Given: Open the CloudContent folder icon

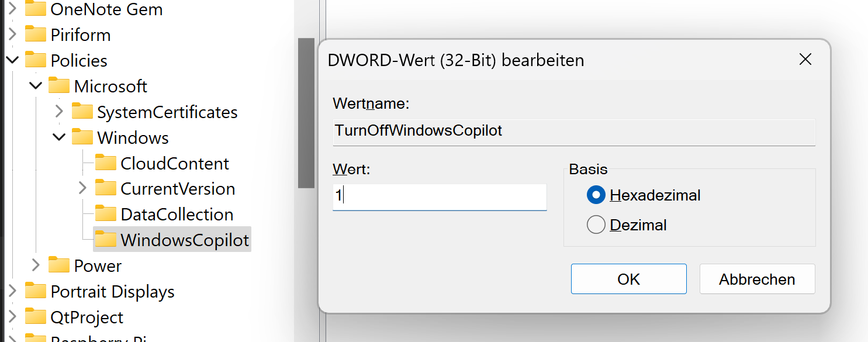Looking at the screenshot, I should [105, 163].
